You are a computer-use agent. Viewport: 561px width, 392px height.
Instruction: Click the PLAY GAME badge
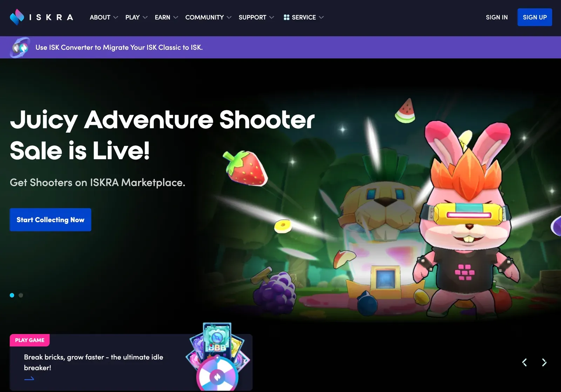pos(30,340)
